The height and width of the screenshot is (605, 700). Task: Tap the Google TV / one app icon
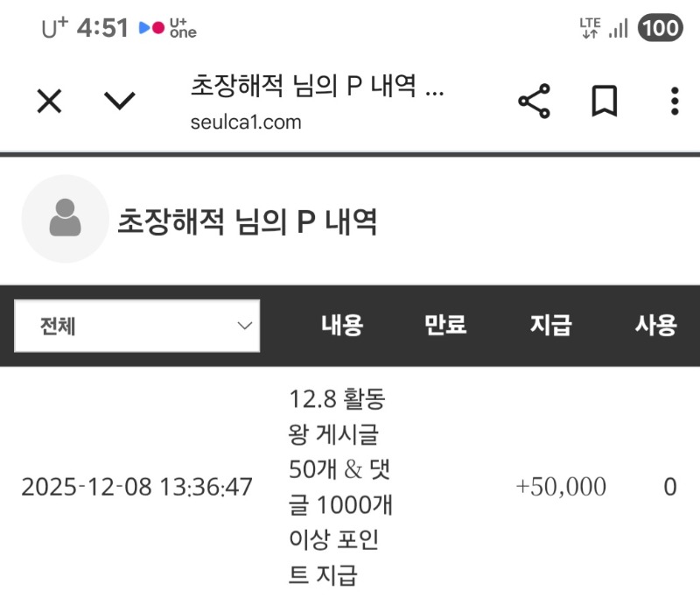click(163, 27)
